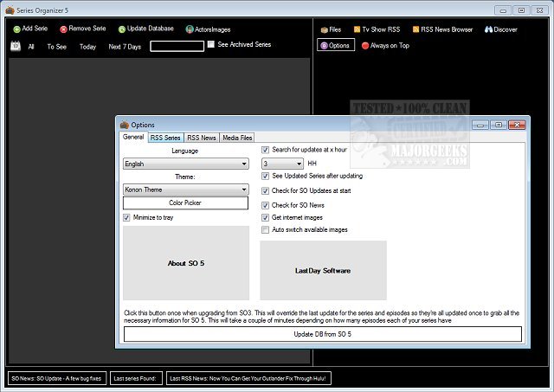Viewport: 554px width, 392px height.
Task: Expand the Language dropdown showing English
Action: pos(185,164)
